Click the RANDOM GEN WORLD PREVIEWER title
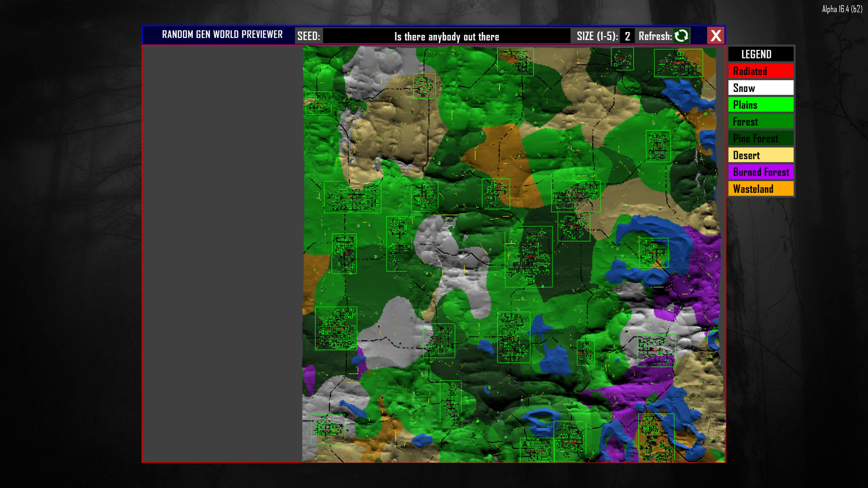Viewport: 868px width, 488px height. click(222, 35)
